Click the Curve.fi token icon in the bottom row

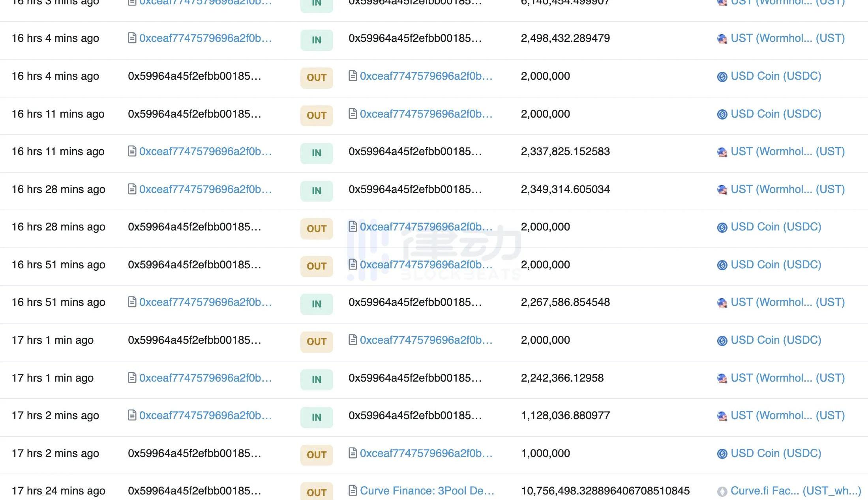click(x=722, y=491)
